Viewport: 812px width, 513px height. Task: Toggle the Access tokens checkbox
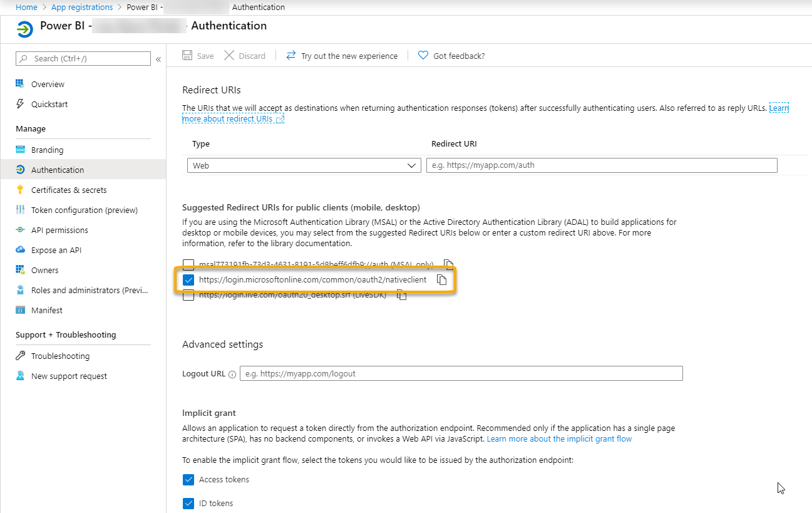pos(188,480)
